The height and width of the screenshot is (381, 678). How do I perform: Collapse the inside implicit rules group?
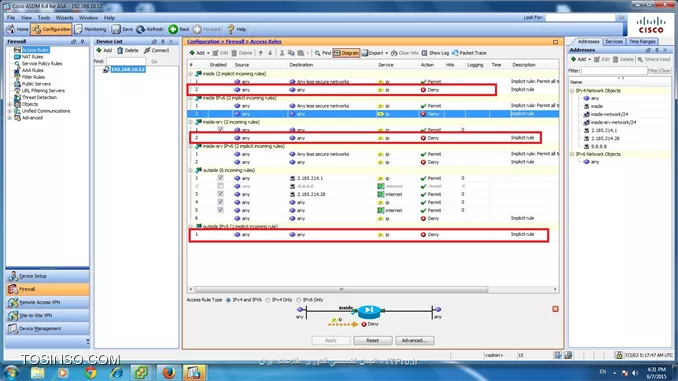point(191,74)
